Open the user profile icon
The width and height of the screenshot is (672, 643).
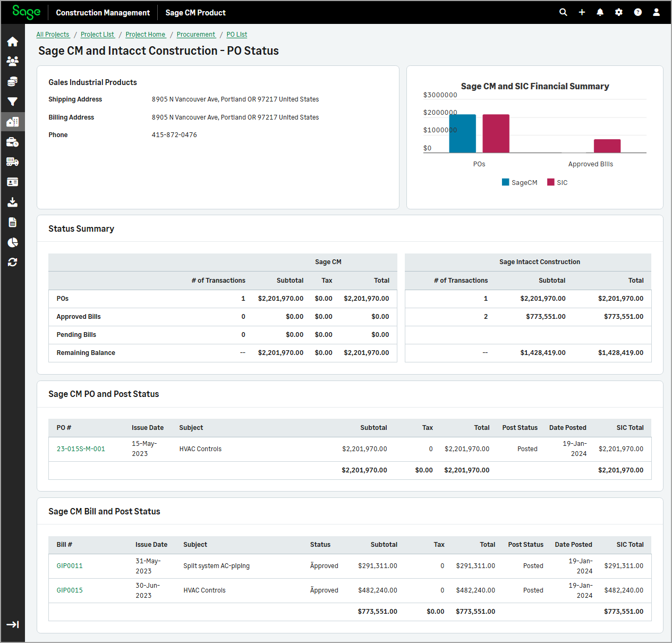656,12
